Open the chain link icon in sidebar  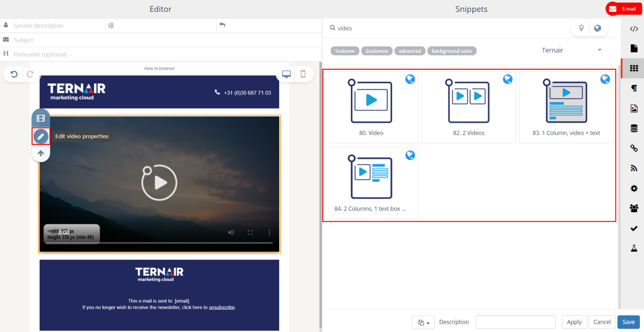click(x=634, y=148)
